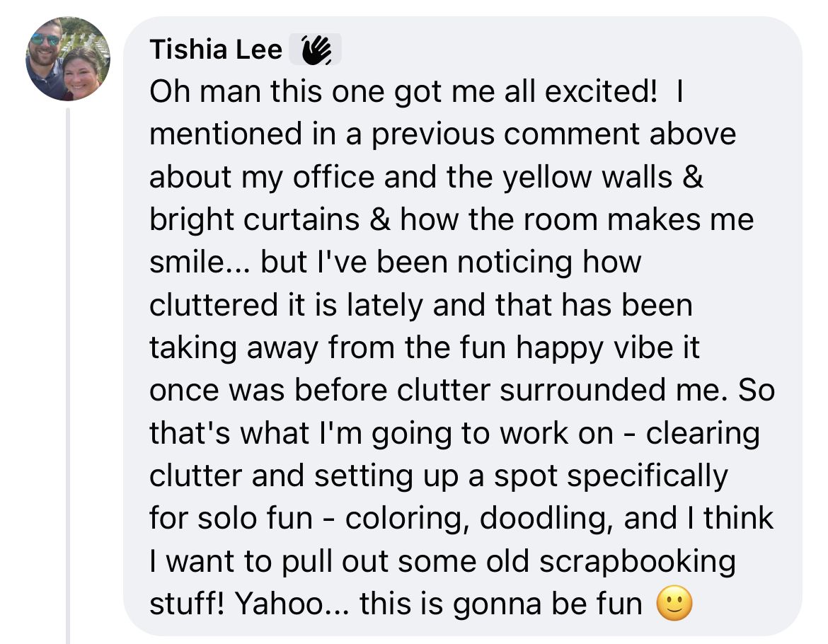Click the word "curtains" in the comment
The height and width of the screenshot is (644, 828).
point(302,220)
